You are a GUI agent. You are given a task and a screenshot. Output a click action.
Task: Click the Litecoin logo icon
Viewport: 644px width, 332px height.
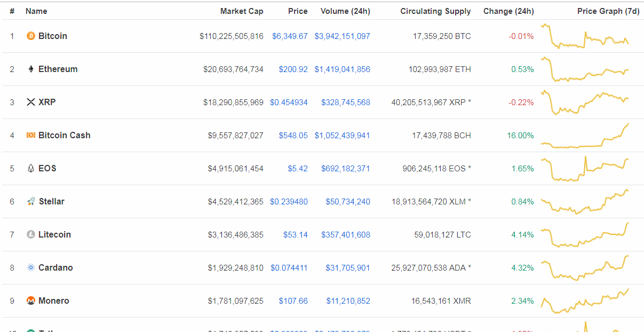click(31, 235)
